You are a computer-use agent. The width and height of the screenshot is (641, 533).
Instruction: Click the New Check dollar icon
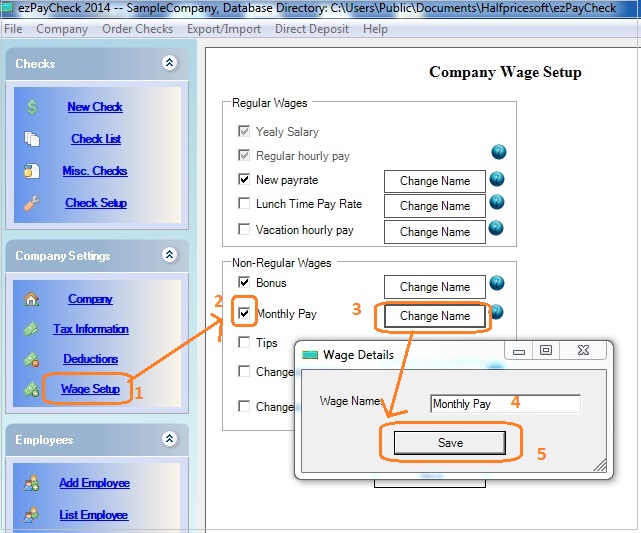32,107
